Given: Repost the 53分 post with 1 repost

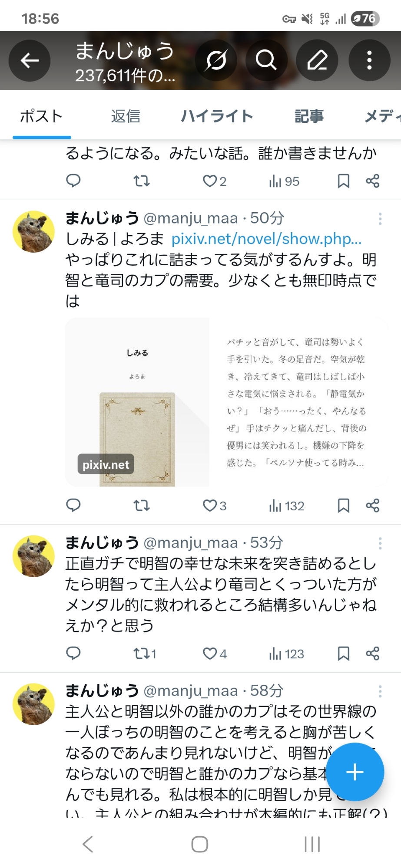Looking at the screenshot, I should (x=145, y=654).
